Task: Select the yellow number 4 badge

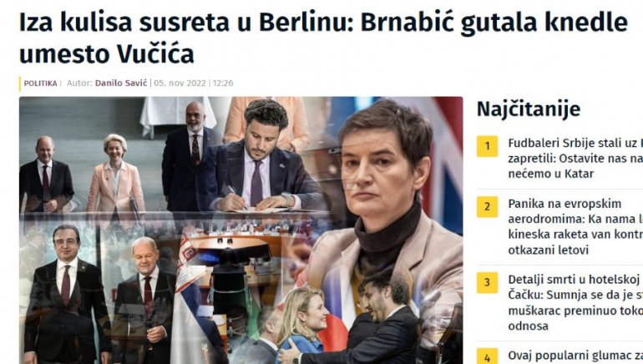Action: coord(487,356)
